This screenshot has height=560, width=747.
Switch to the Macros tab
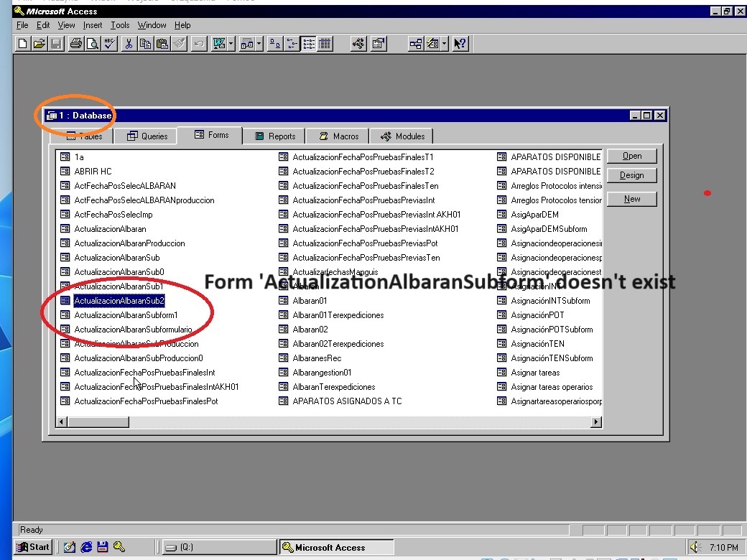[338, 136]
